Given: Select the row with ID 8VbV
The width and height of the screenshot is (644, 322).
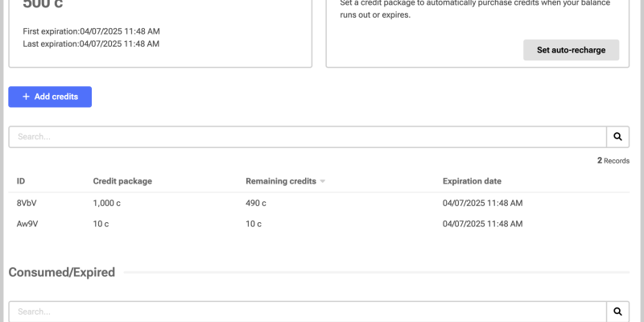Looking at the screenshot, I should (319, 203).
